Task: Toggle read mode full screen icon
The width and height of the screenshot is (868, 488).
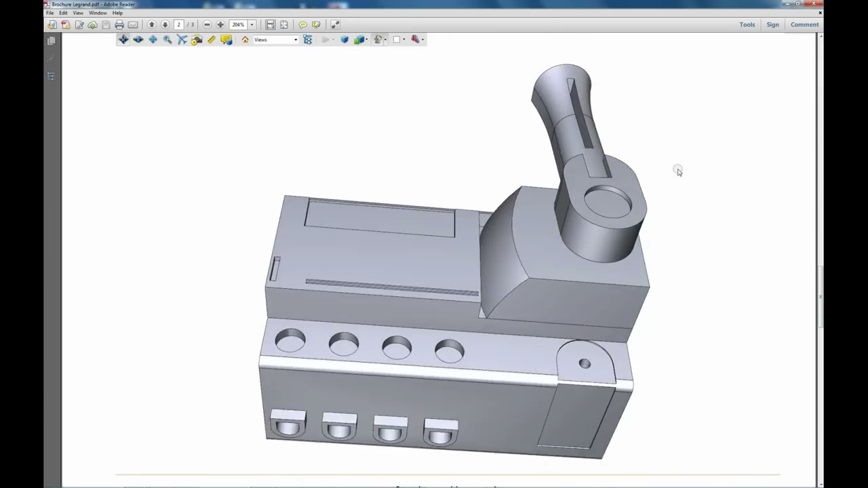Action: click(x=335, y=24)
